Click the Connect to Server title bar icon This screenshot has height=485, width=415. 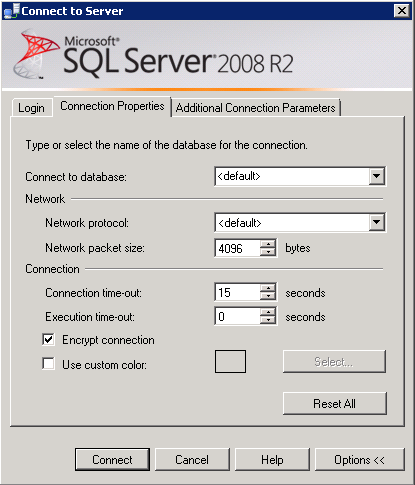tap(12, 11)
